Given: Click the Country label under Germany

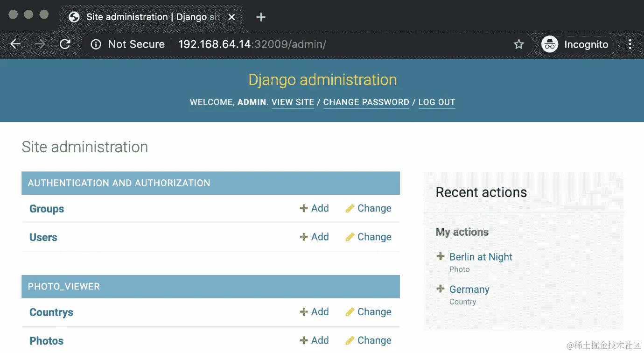Looking at the screenshot, I should coord(462,302).
